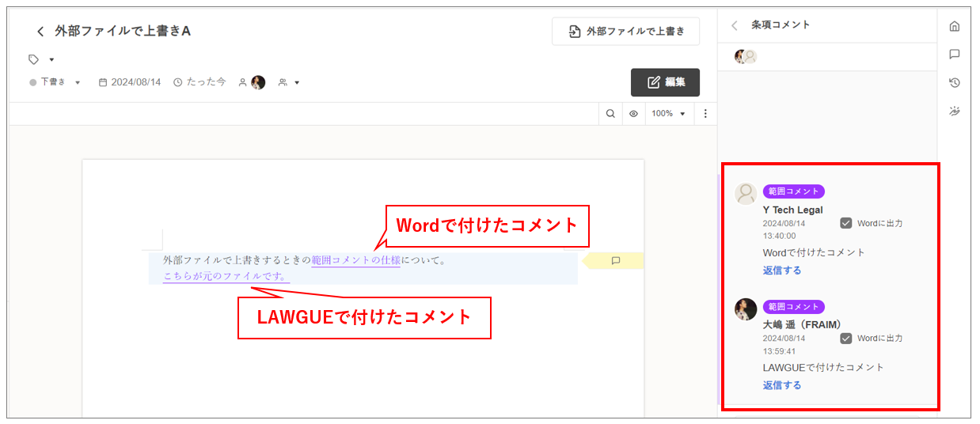The image size is (980, 424).
Task: Click the 外部ファイルで上書き button
Action: [625, 32]
